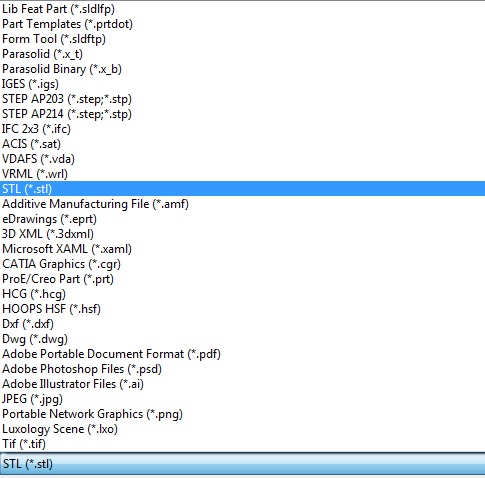Choose Parasolid Binary (*.x_b) option
Screen dimensions: 485x478
242,69
